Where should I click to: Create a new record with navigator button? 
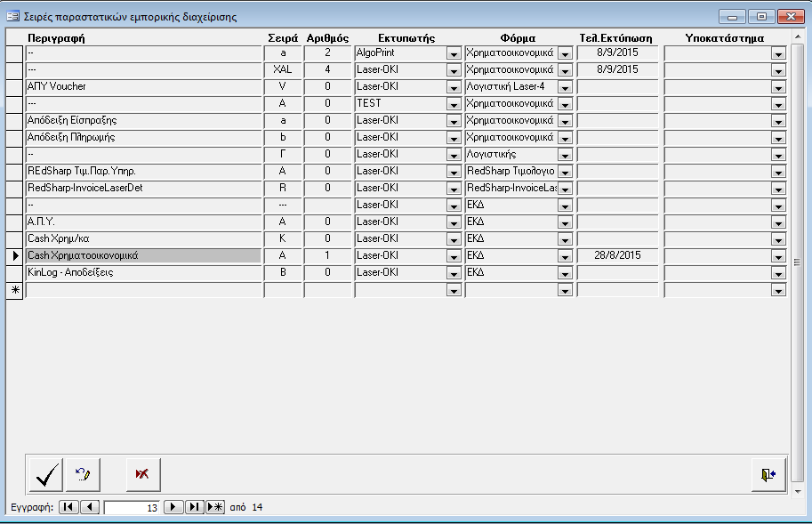tap(214, 507)
